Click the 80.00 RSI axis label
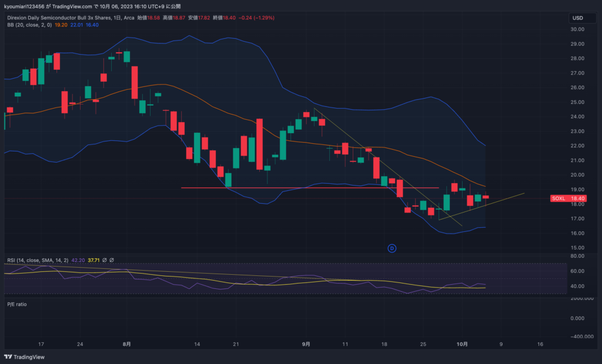The height and width of the screenshot is (364, 602). [577, 256]
